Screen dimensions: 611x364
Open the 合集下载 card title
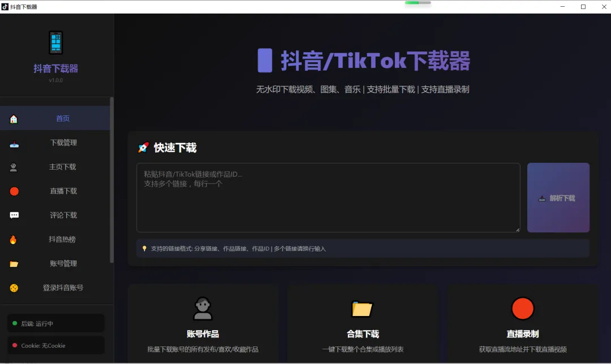(x=363, y=334)
